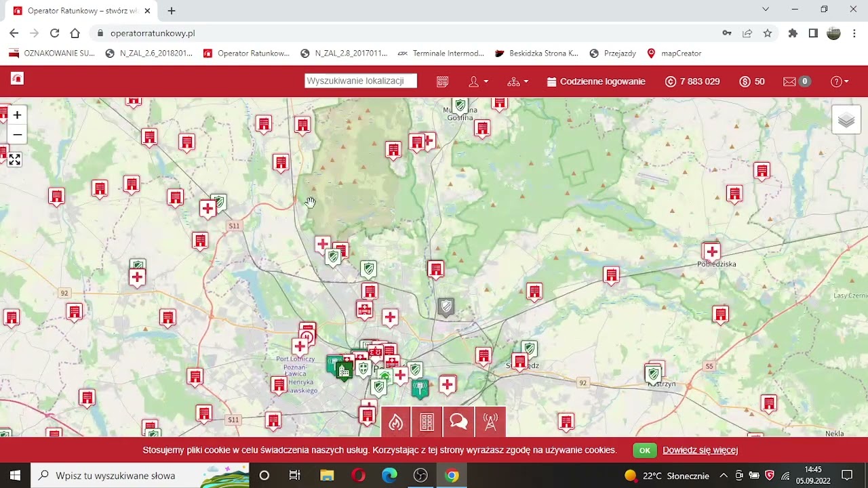This screenshot has height=488, width=868.
Task: Expand the user profile dropdown
Action: point(478,81)
